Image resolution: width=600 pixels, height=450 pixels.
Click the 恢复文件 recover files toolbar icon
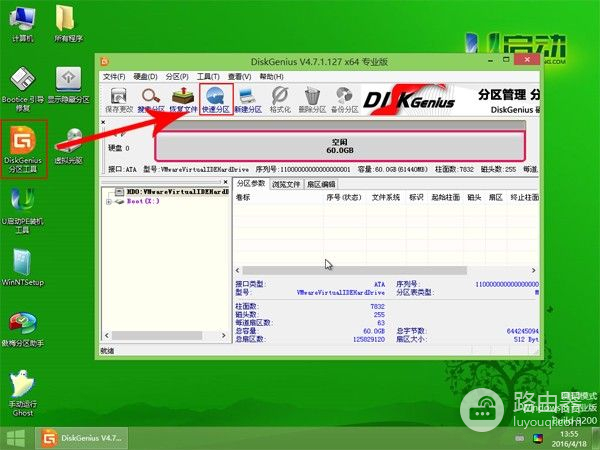[183, 99]
